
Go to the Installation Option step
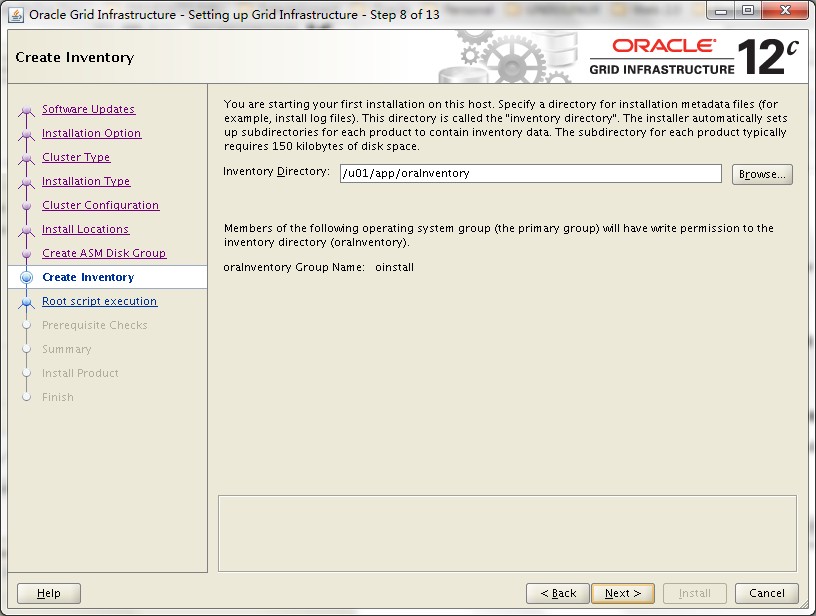tap(92, 133)
